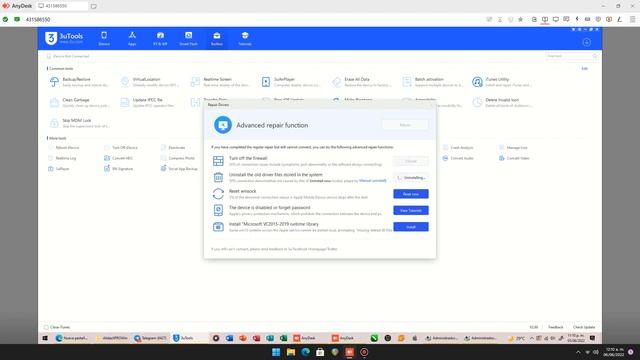640x360 pixels.
Task: Open the Skip MDM Lock tool
Action: point(79,123)
